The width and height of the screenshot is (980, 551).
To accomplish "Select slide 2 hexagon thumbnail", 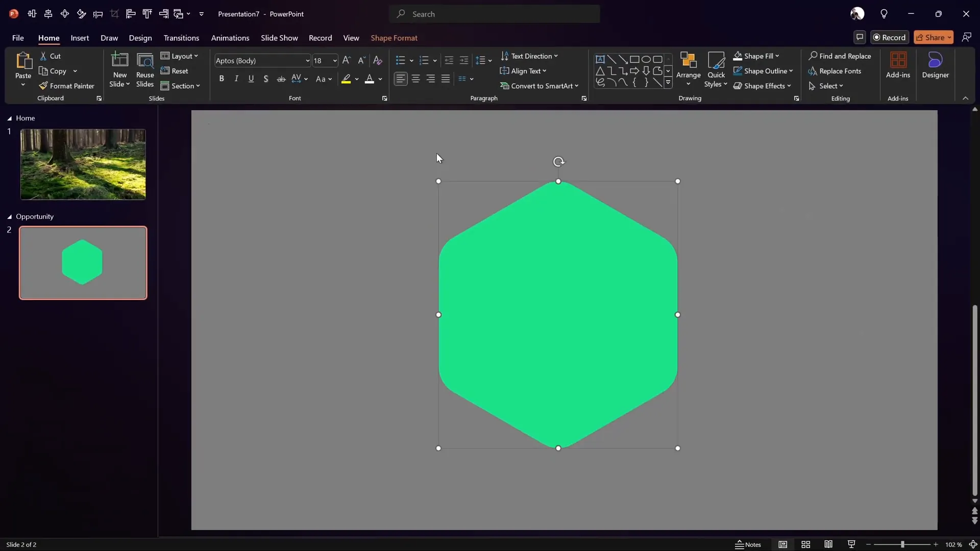I will [x=83, y=263].
